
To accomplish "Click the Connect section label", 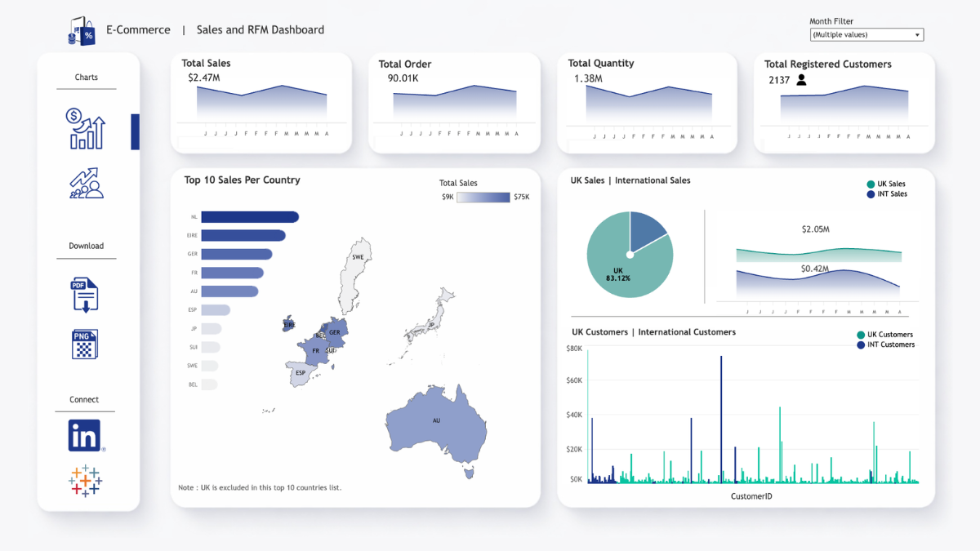I will [84, 399].
